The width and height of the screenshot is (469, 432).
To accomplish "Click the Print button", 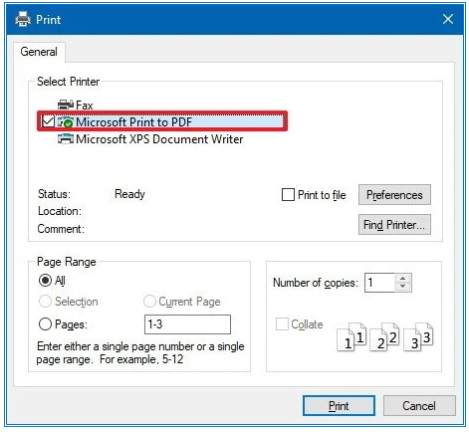I will click(x=339, y=406).
